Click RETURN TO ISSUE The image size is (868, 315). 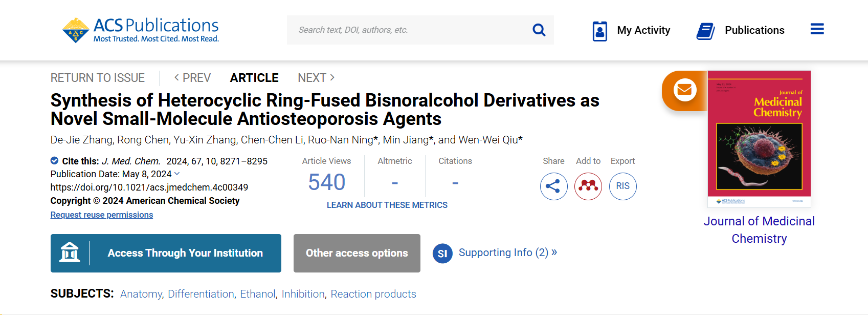[98, 78]
